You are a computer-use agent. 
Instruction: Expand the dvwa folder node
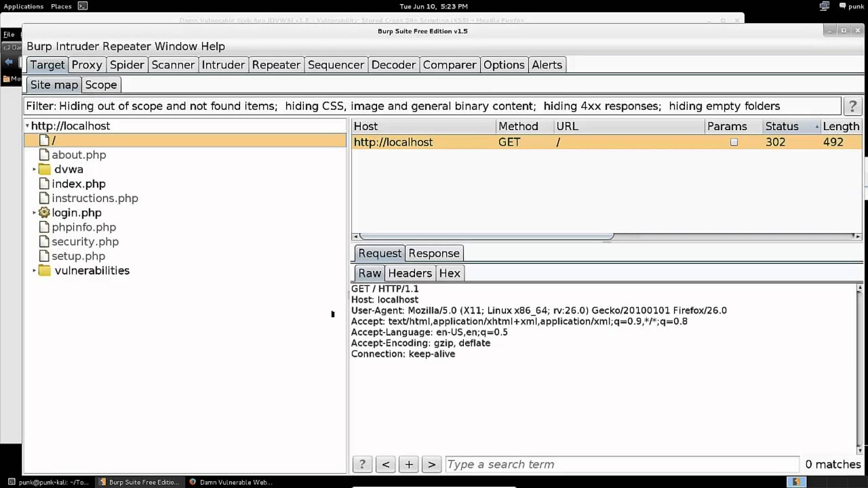(x=35, y=169)
